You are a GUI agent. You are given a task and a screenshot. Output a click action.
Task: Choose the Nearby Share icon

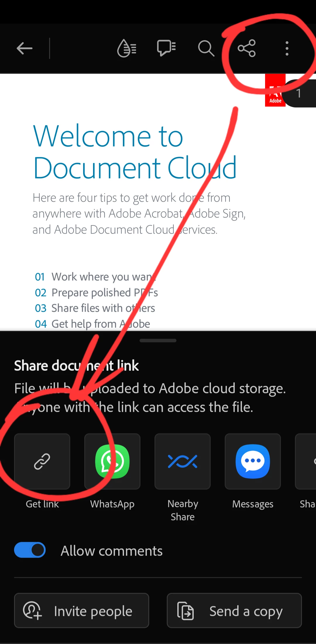pos(183,462)
